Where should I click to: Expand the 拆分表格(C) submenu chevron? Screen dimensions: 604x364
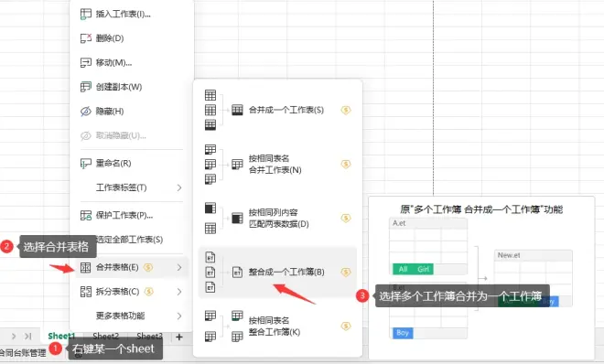click(179, 292)
